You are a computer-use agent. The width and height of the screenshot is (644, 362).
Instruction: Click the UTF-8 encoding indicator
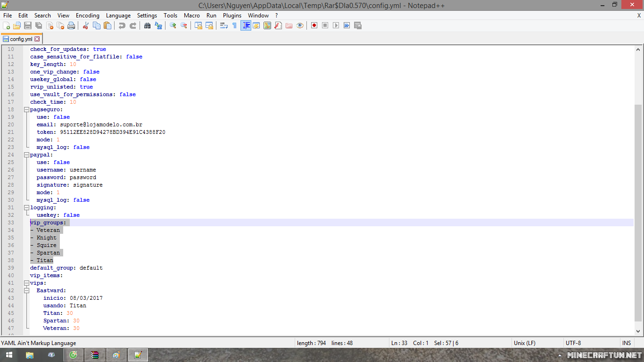point(573,343)
